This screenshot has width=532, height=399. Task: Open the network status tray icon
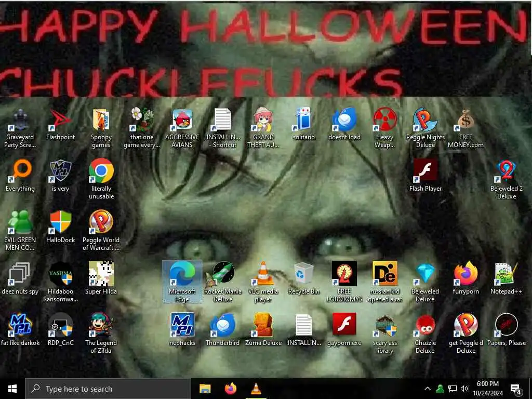pyautogui.click(x=453, y=389)
